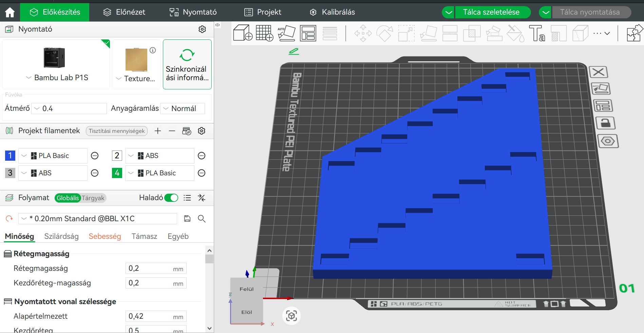Open the 0.20mm Standard preset dropdown
This screenshot has width=644, height=333.
[x=98, y=218]
